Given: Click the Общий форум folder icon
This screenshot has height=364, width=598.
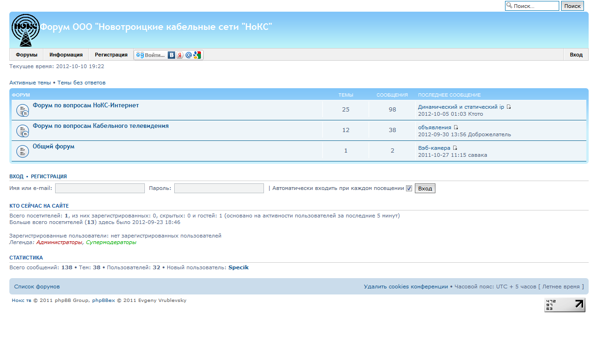Looking at the screenshot, I should (22, 151).
